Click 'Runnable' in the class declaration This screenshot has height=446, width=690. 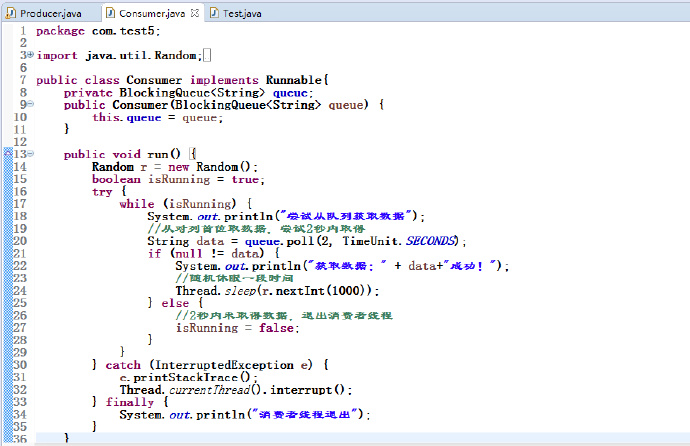click(294, 80)
